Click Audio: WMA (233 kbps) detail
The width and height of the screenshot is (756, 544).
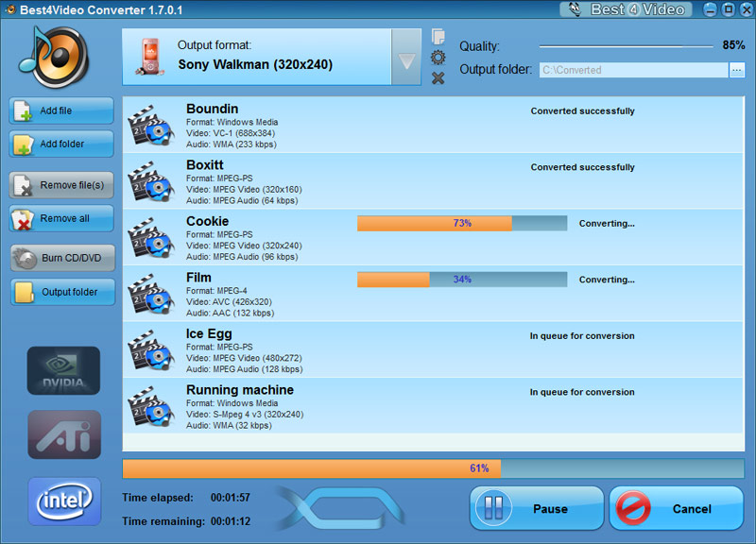click(232, 144)
